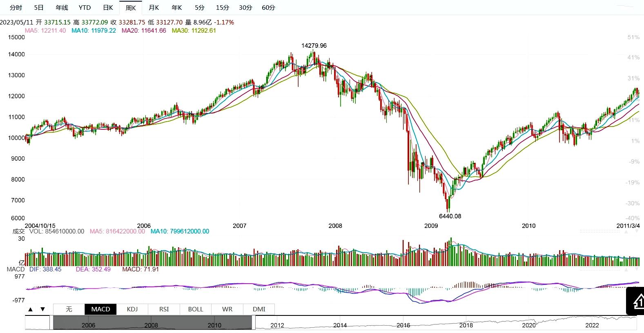Viewport: 644px width, 333px height.
Task: Select the 周K weekly candlestick tab
Action: click(131, 8)
